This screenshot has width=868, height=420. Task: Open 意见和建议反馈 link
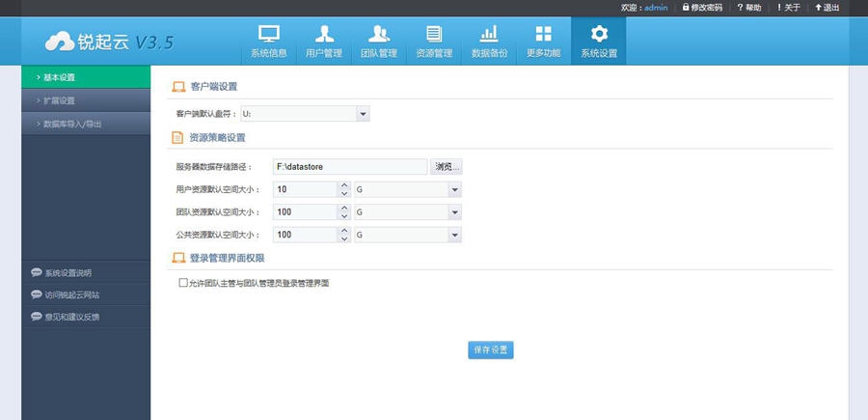(72, 317)
